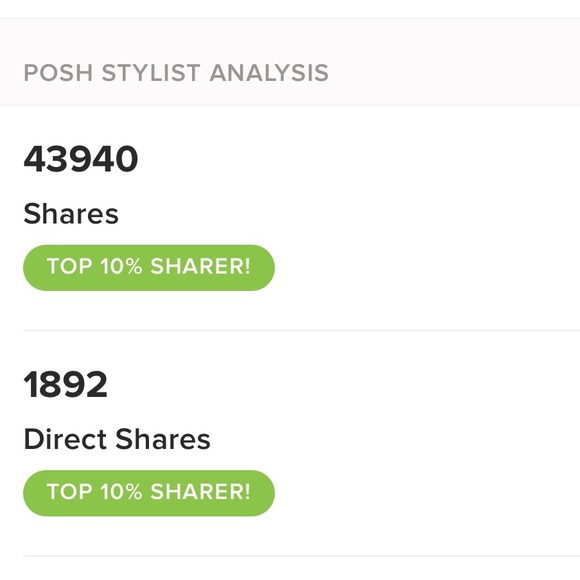580x580 pixels.
Task: Tap the word TOP in the Shares badge
Action: point(70,266)
